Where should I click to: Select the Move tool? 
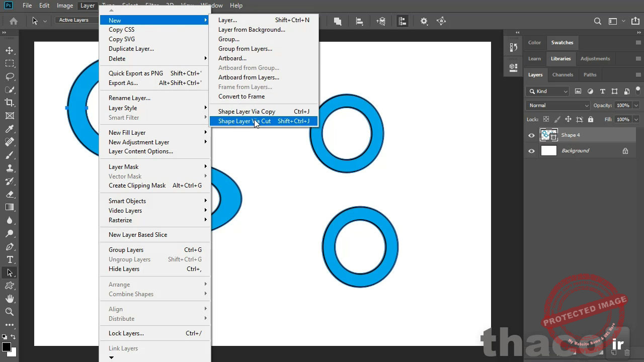pos(10,51)
